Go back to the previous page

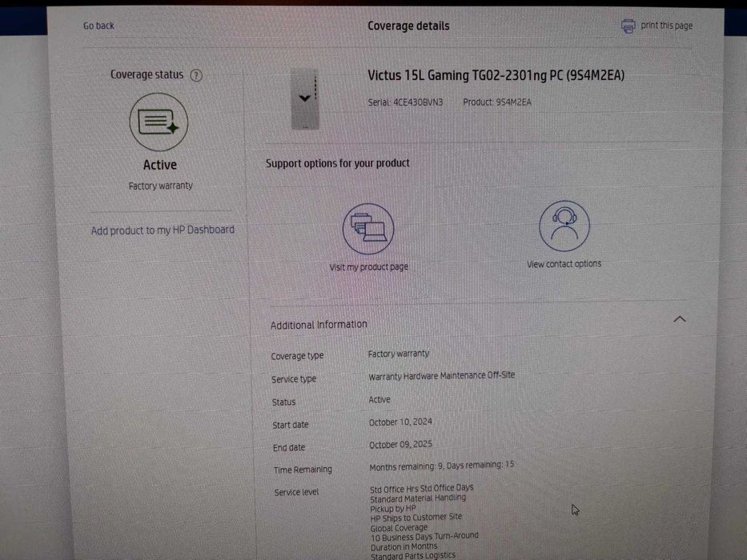pyautogui.click(x=98, y=26)
